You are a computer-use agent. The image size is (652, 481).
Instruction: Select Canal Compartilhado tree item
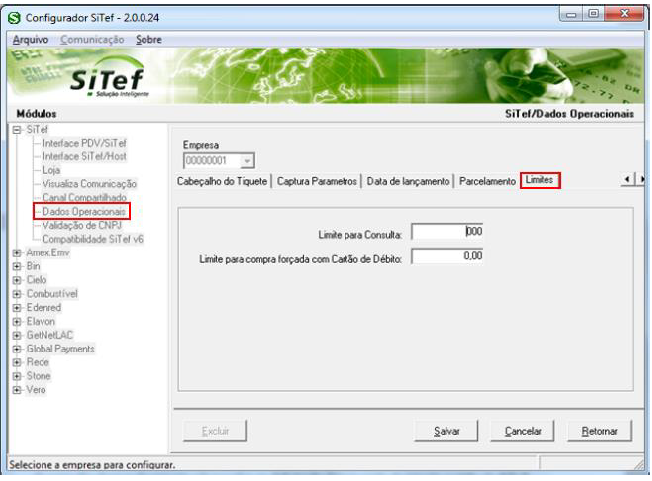coord(84,197)
